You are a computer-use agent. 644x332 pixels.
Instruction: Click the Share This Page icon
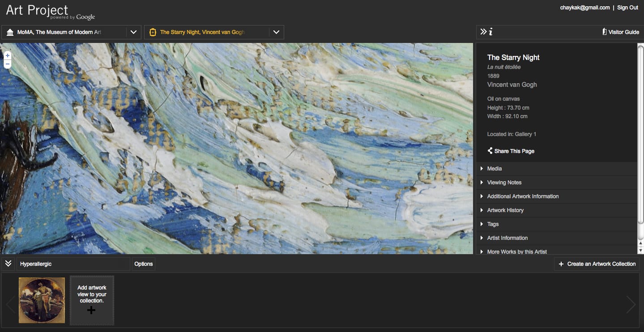click(490, 151)
